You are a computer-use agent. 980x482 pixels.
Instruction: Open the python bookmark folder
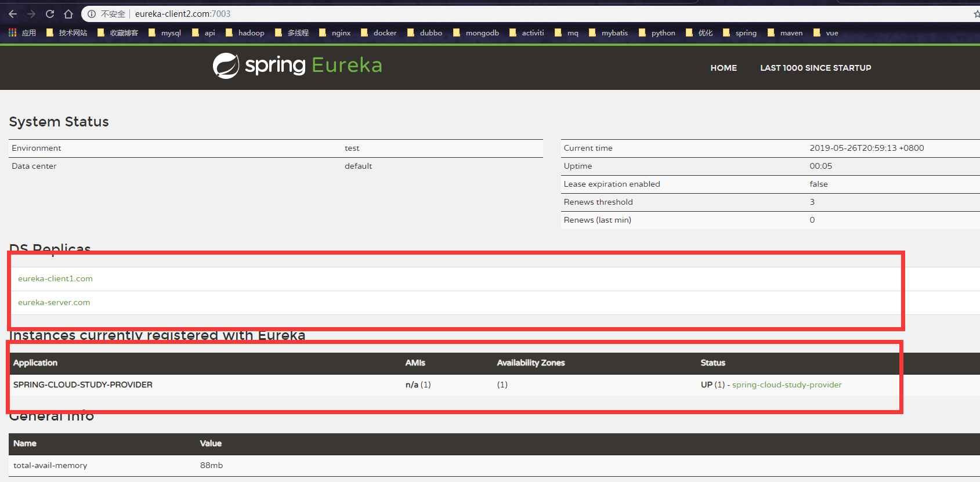657,33
